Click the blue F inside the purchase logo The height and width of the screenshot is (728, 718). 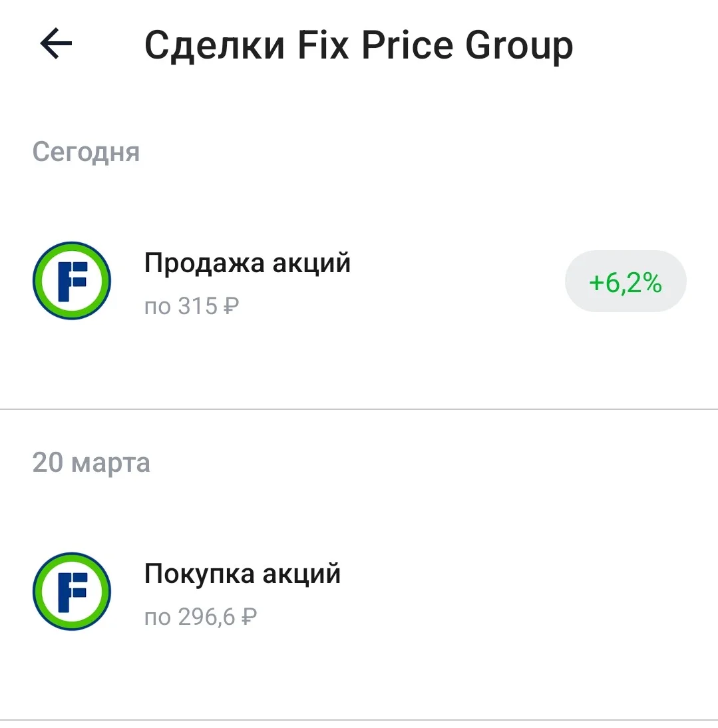coord(72,592)
